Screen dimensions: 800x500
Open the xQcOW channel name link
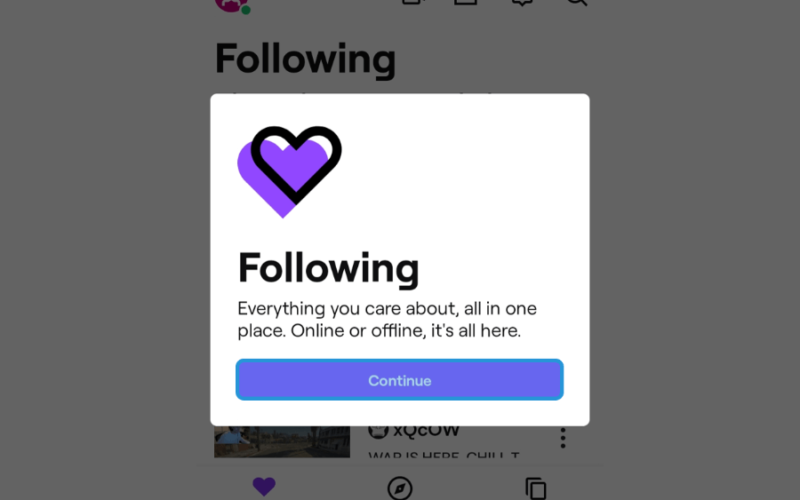427,432
